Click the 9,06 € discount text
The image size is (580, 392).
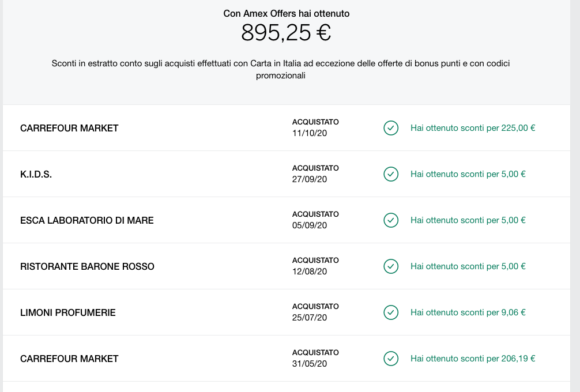468,312
